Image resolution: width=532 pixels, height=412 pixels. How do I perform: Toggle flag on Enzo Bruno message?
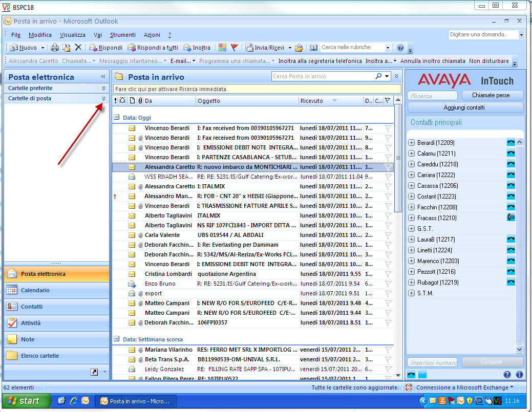tap(388, 284)
